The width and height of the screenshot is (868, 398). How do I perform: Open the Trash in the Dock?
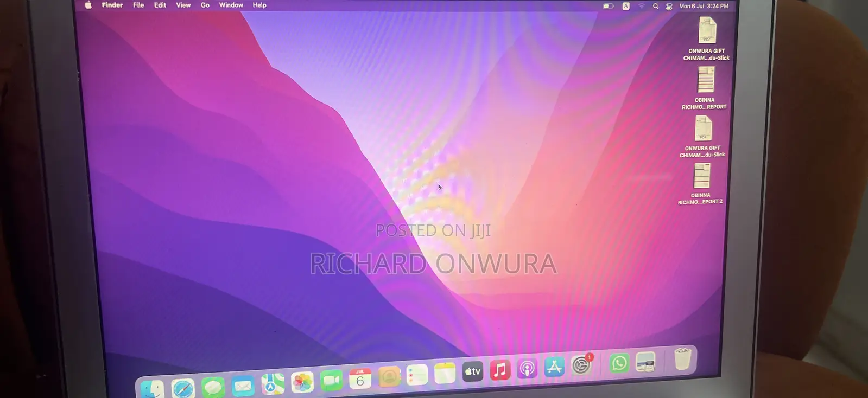pyautogui.click(x=682, y=359)
